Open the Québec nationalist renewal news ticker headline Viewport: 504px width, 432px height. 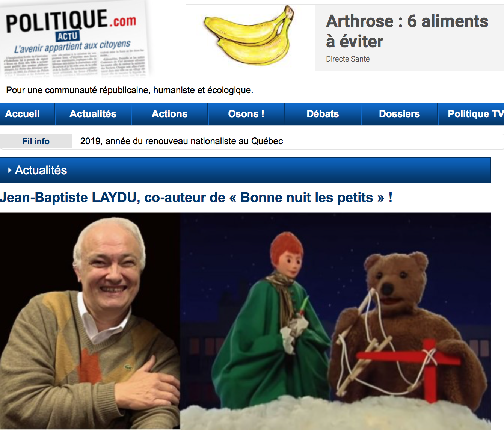click(x=181, y=141)
